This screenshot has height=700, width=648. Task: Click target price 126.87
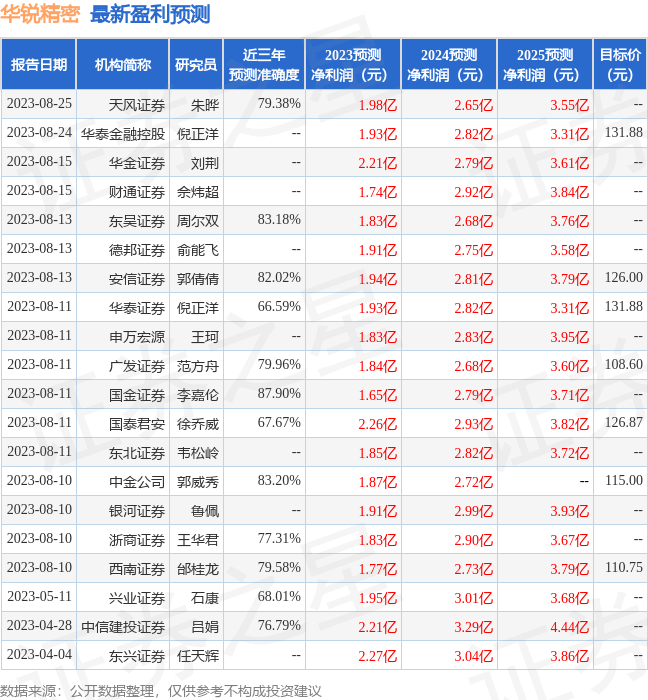(x=623, y=422)
